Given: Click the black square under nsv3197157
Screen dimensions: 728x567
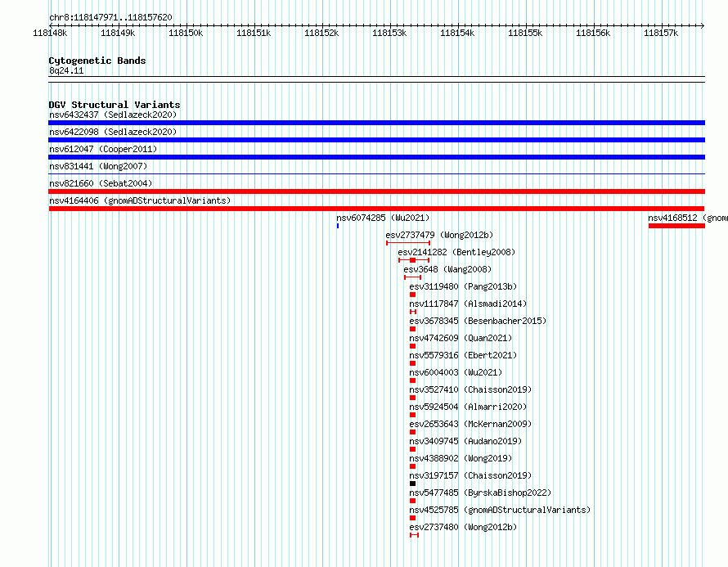Looking at the screenshot, I should click(x=413, y=484).
